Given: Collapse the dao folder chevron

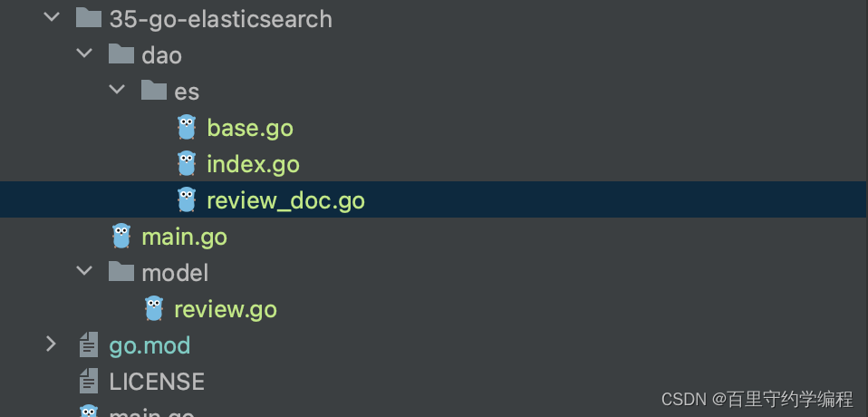Looking at the screenshot, I should (84, 53).
